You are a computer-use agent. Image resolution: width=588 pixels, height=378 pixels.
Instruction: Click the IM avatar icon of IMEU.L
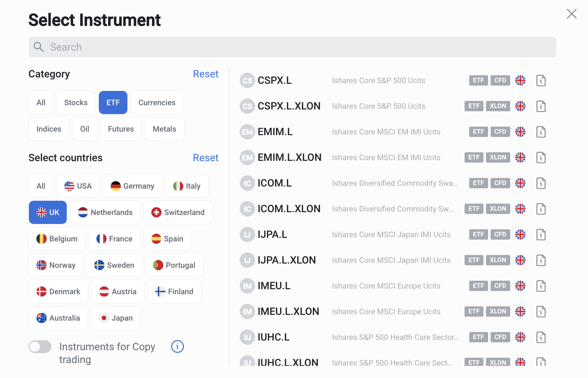click(247, 286)
